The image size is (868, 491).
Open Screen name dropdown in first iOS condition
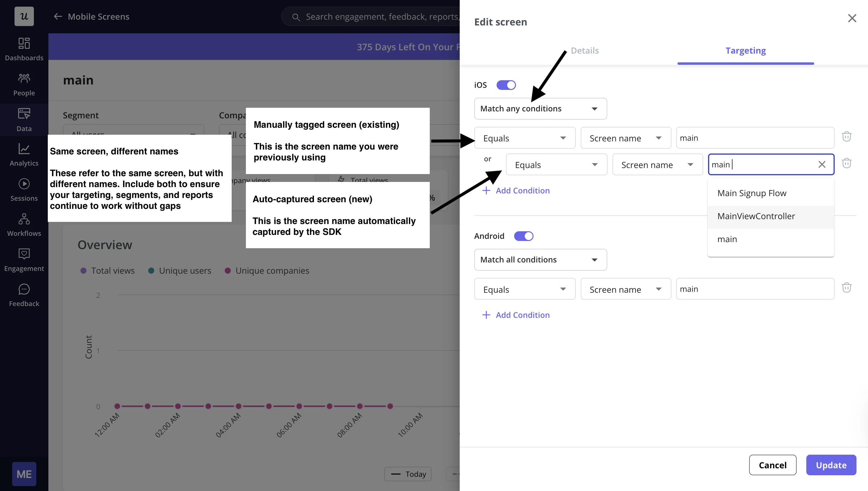(626, 138)
